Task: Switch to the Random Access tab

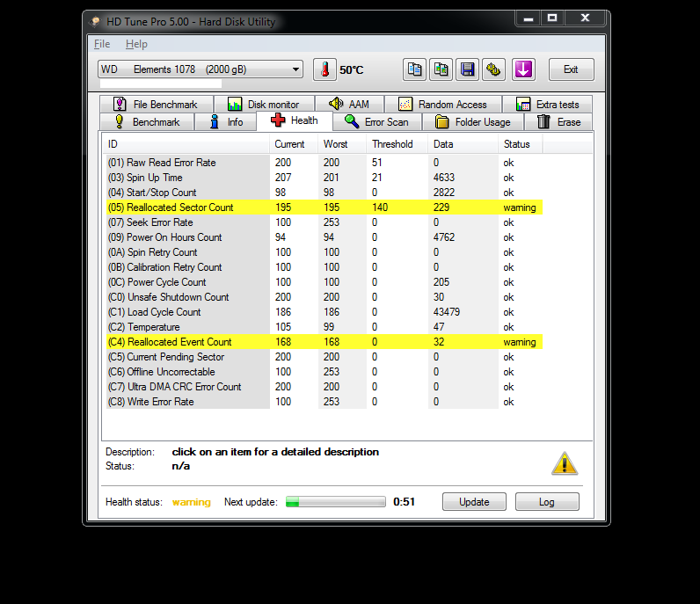Action: (443, 105)
